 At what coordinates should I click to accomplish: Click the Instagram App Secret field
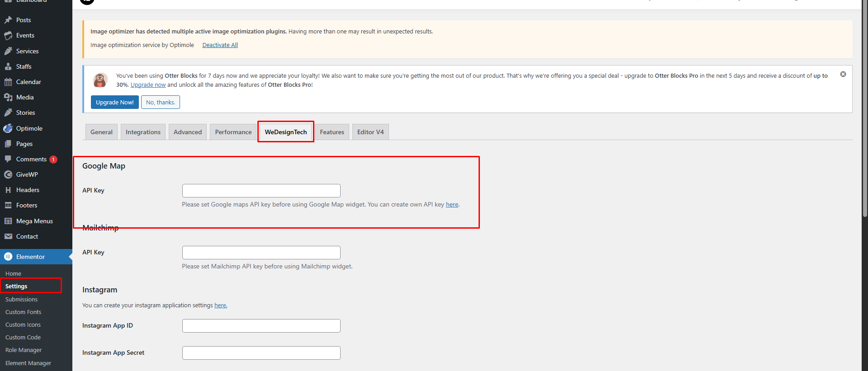coord(261,353)
